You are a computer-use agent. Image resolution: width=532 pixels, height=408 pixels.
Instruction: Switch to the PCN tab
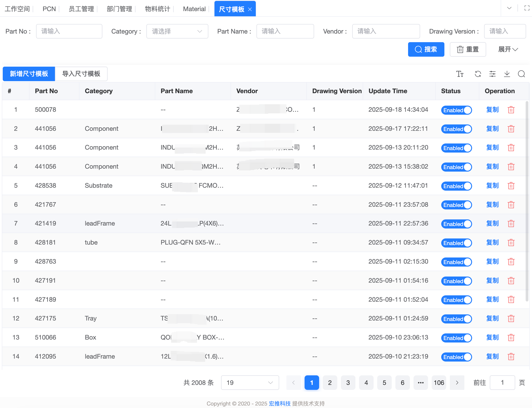click(49, 9)
